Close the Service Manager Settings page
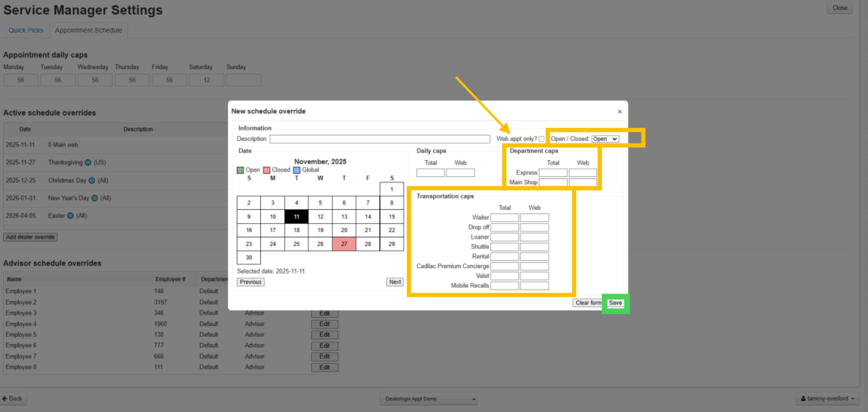Image resolution: width=868 pixels, height=412 pixels. [840, 8]
